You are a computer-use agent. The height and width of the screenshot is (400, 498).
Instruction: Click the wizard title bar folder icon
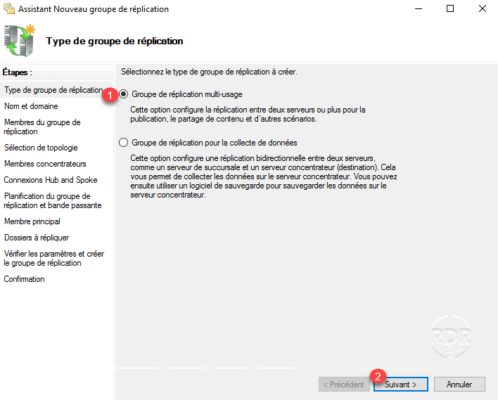click(x=9, y=9)
